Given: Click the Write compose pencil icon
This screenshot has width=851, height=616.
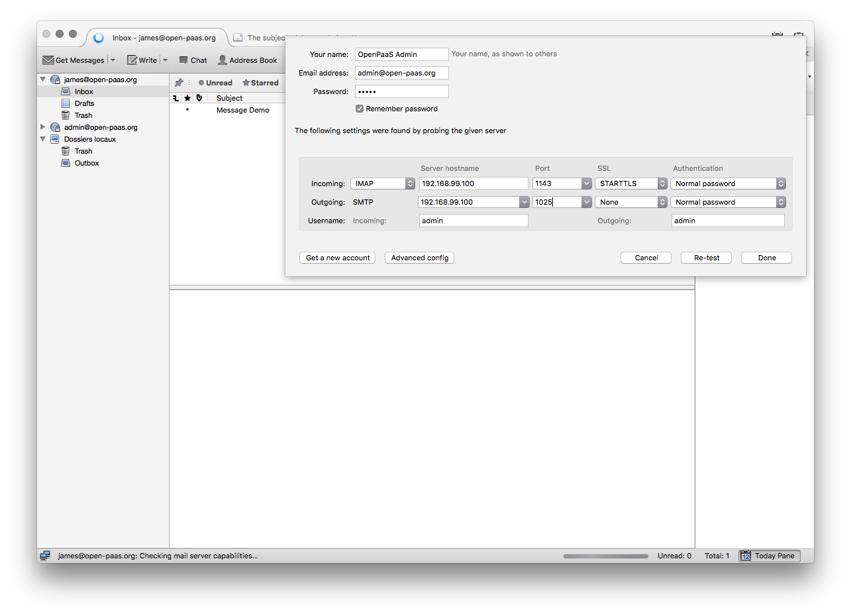Looking at the screenshot, I should [x=132, y=60].
